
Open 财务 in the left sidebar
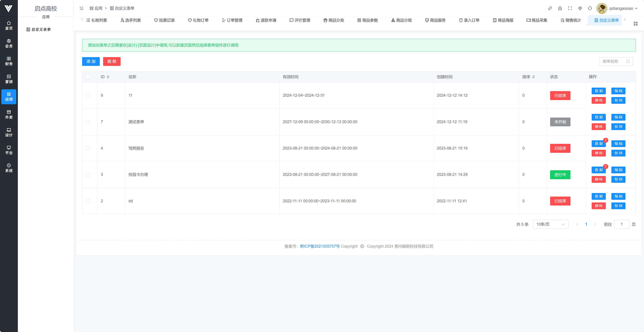pyautogui.click(x=9, y=61)
